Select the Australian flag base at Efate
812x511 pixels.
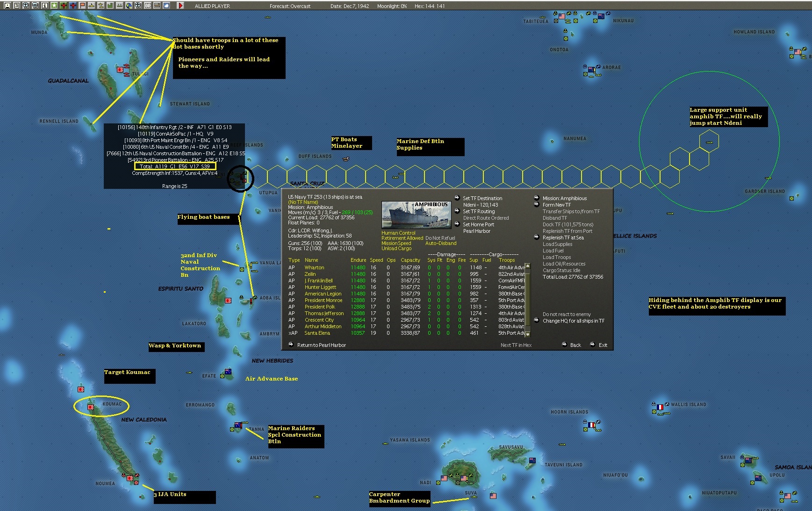tap(228, 372)
